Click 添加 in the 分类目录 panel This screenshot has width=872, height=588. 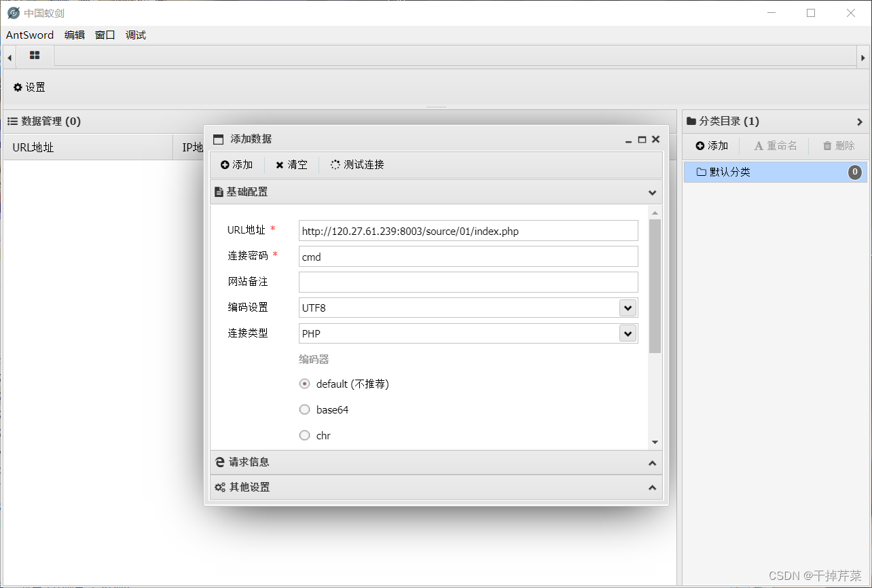(712, 146)
